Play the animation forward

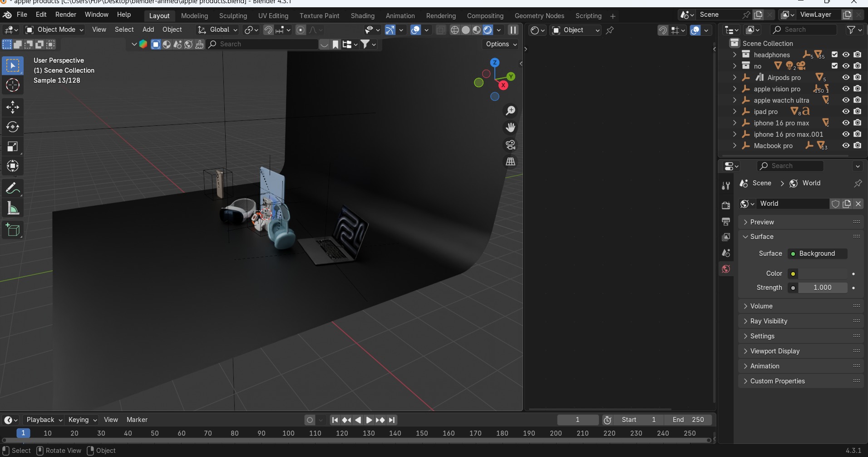tap(369, 420)
